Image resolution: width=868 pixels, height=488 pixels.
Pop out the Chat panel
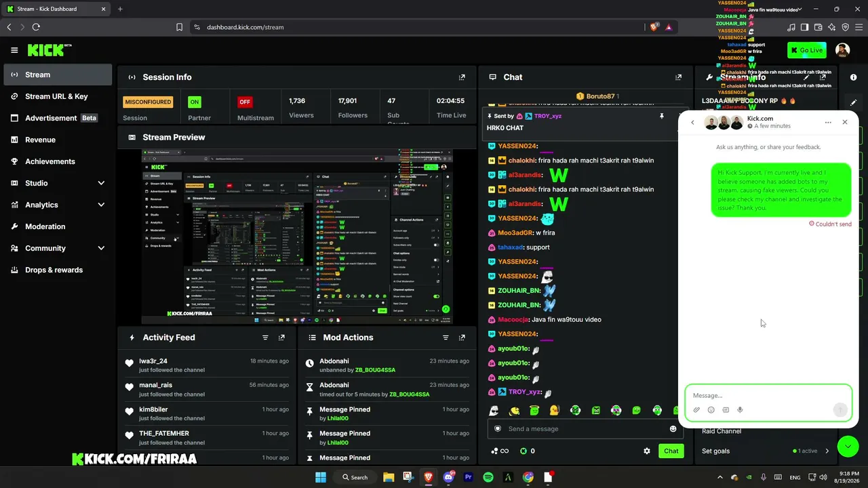678,77
